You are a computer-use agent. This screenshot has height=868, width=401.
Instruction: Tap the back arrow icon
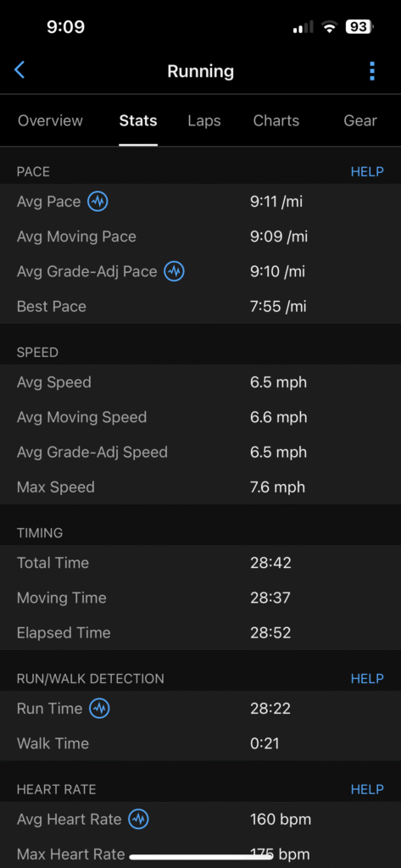click(x=19, y=70)
